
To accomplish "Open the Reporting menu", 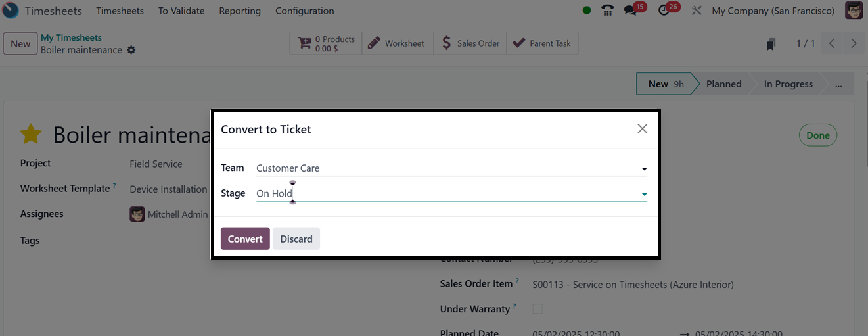I will pyautogui.click(x=240, y=11).
